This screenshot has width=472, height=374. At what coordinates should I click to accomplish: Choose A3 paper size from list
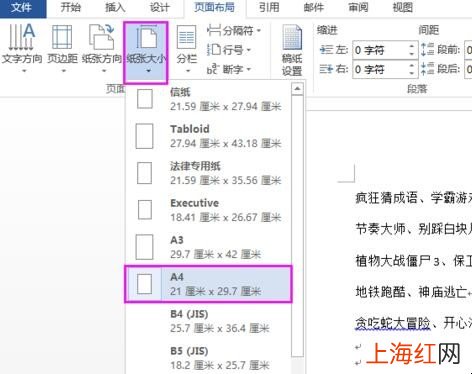208,247
